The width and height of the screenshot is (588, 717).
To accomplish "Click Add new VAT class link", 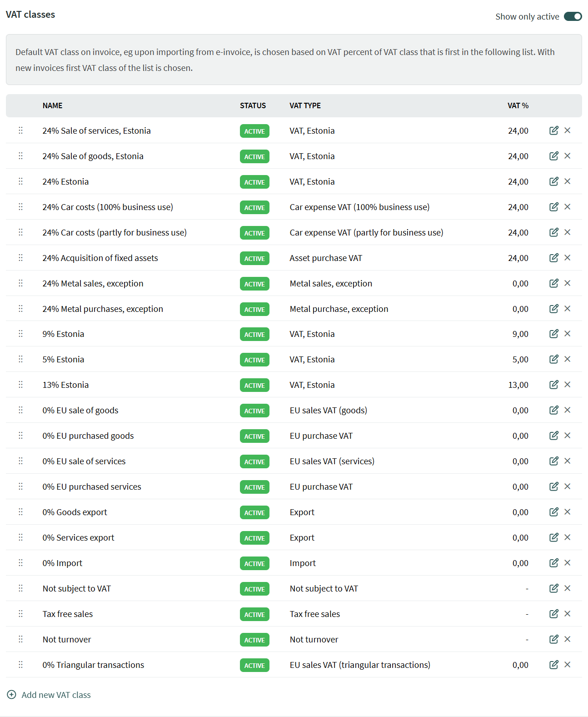I will (56, 695).
